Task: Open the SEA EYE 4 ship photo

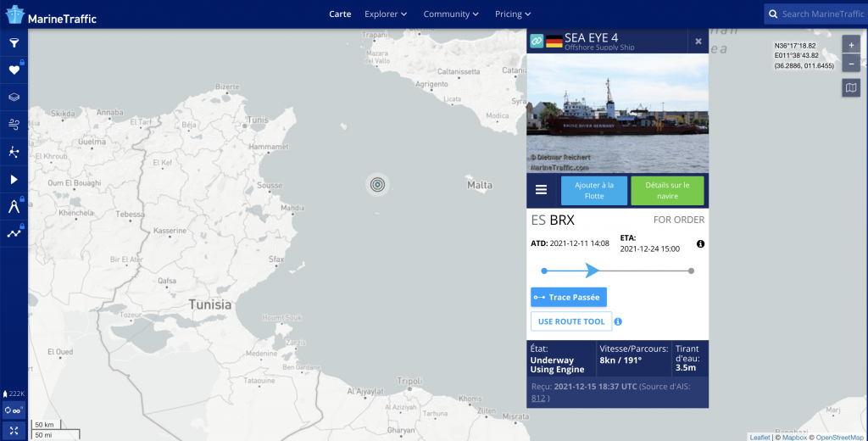Action: 617,113
